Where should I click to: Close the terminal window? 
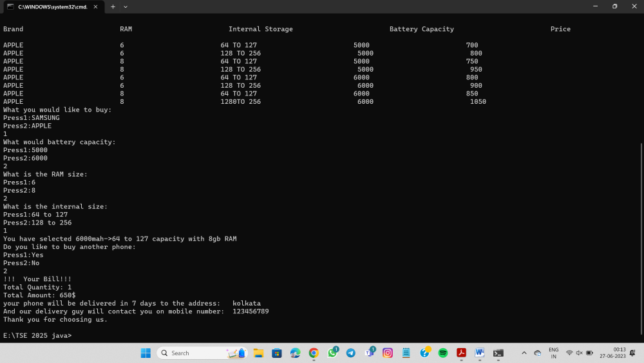[x=634, y=6]
